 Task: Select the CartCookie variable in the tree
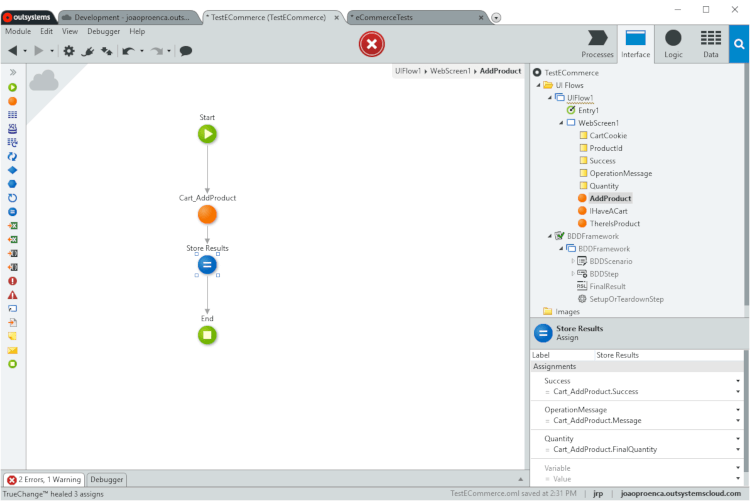click(607, 135)
